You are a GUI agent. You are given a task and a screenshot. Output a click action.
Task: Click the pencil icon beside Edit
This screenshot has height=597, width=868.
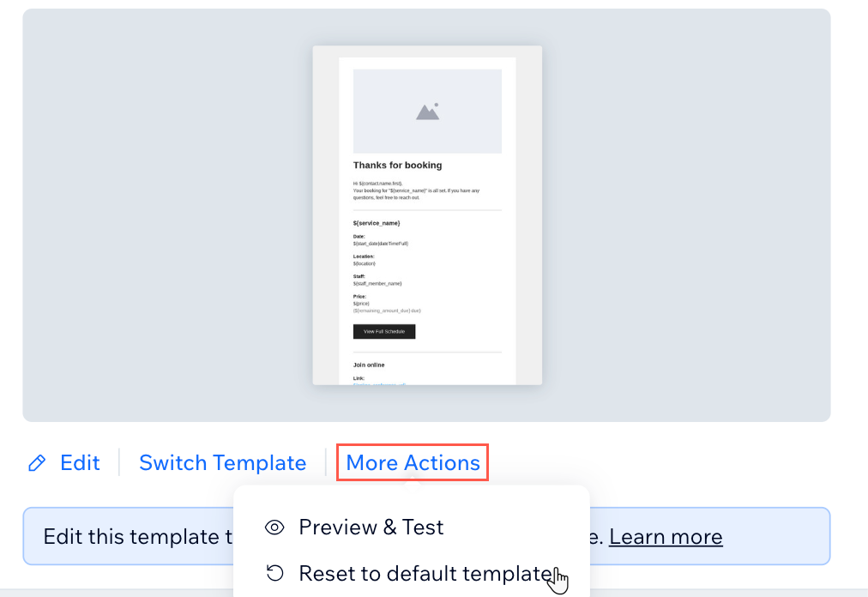pyautogui.click(x=37, y=463)
